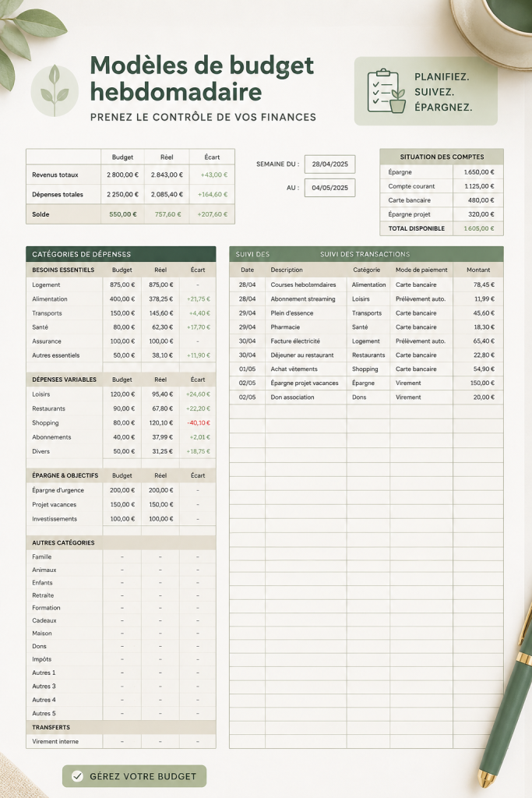The height and width of the screenshot is (798, 532).
Task: Select the Au date field 04/05/2025
Action: pyautogui.click(x=329, y=187)
